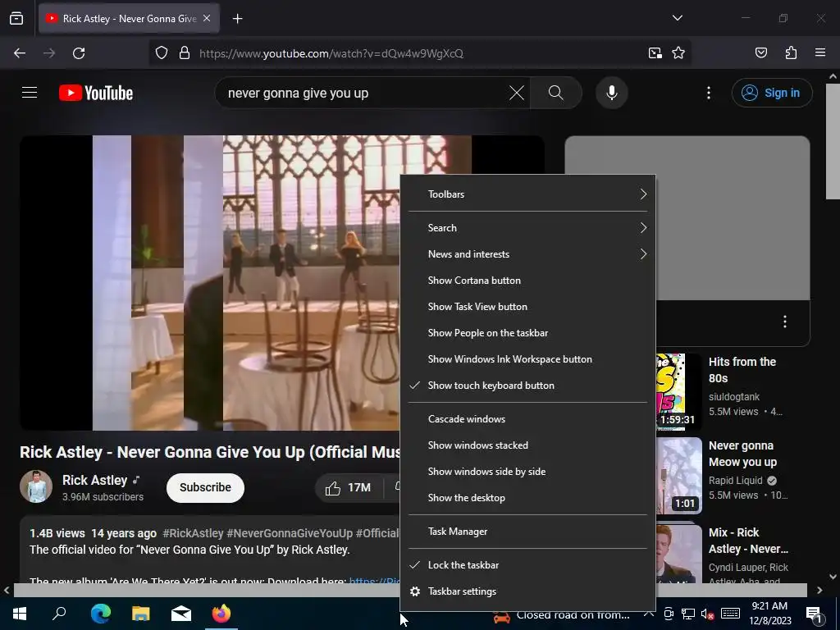Expand News and interests submenu
This screenshot has height=630, width=840.
[527, 254]
